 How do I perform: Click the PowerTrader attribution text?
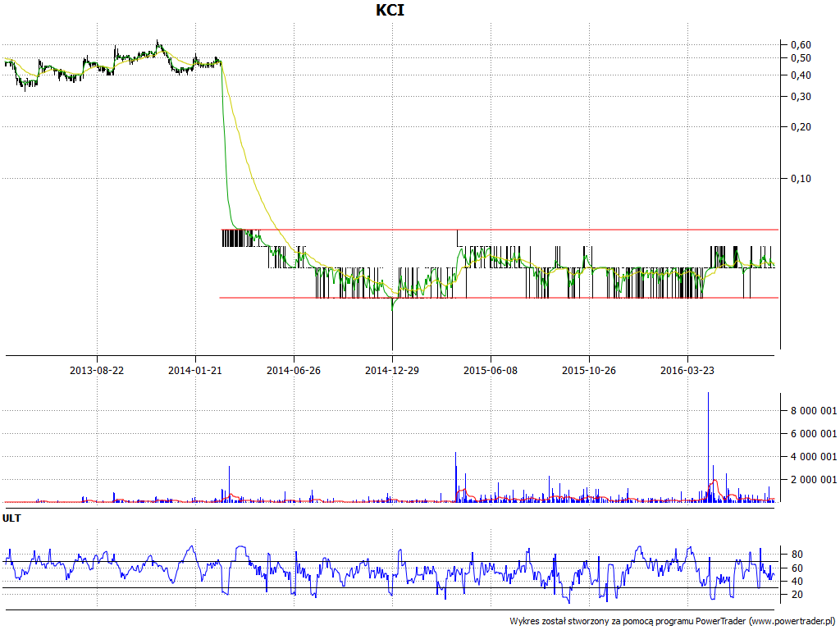point(673,621)
